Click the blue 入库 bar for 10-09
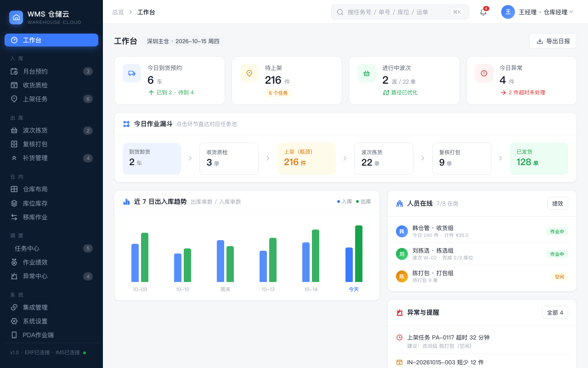The height and width of the screenshot is (368, 588). 135,263
